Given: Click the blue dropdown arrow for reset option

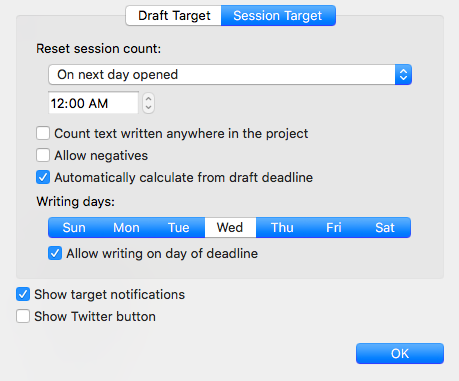Looking at the screenshot, I should pyautogui.click(x=403, y=75).
